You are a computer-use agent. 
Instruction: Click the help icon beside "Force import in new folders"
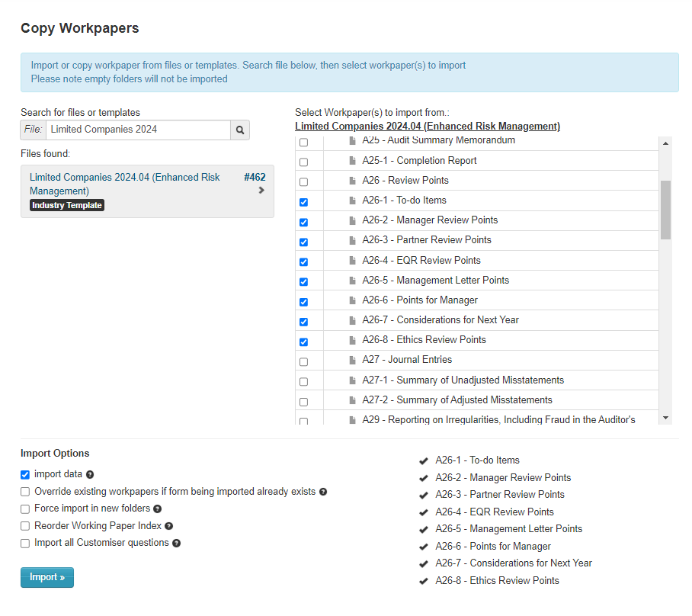click(156, 509)
